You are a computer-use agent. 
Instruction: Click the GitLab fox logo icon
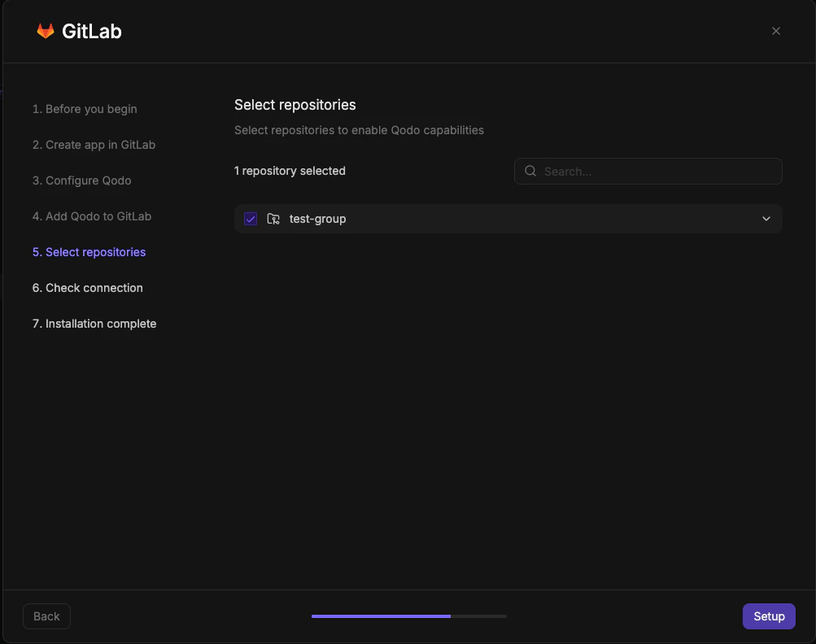[x=46, y=31]
